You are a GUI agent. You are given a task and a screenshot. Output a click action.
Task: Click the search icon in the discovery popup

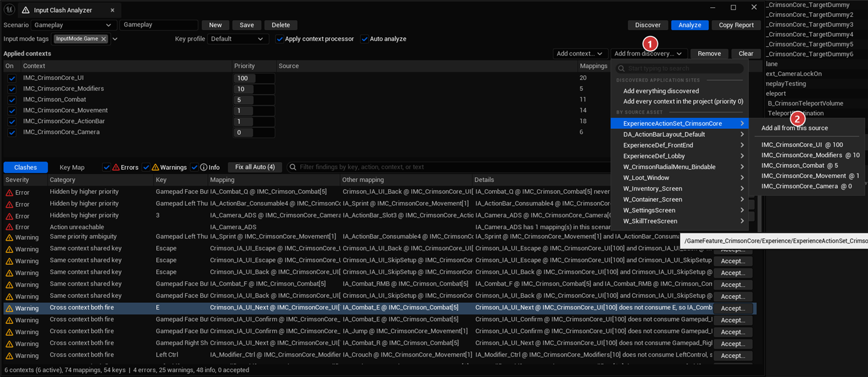(620, 69)
